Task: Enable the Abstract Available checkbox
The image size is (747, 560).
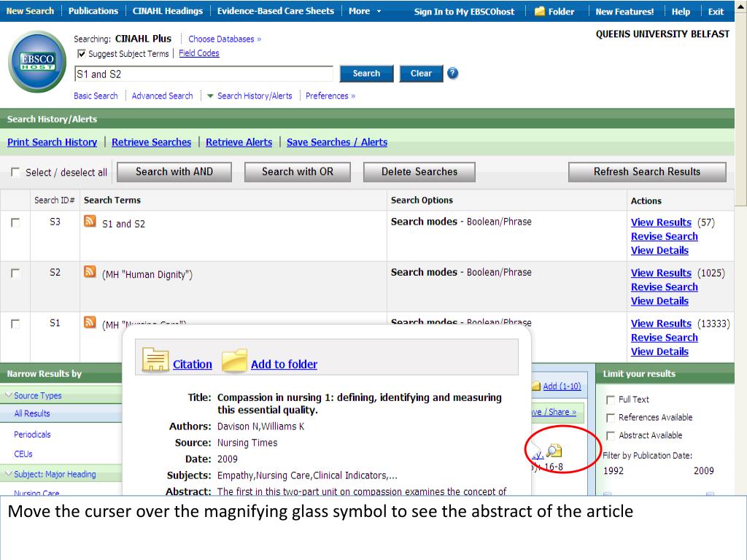Action: (x=611, y=436)
